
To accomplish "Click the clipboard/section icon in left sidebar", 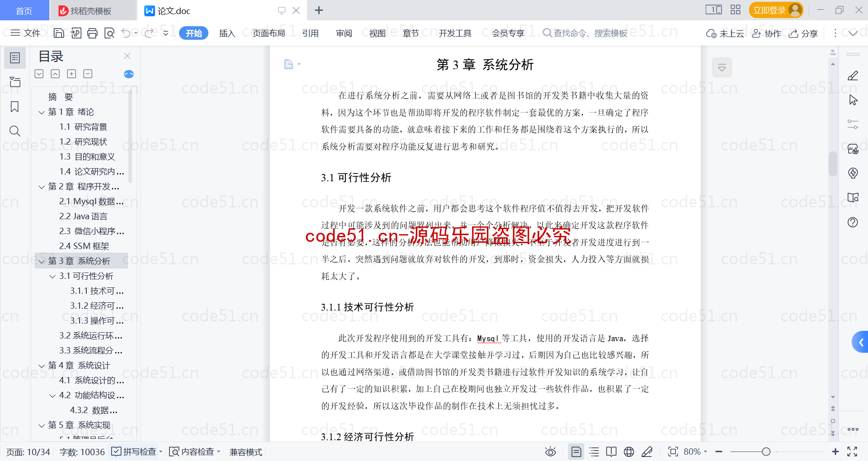I will tap(15, 82).
